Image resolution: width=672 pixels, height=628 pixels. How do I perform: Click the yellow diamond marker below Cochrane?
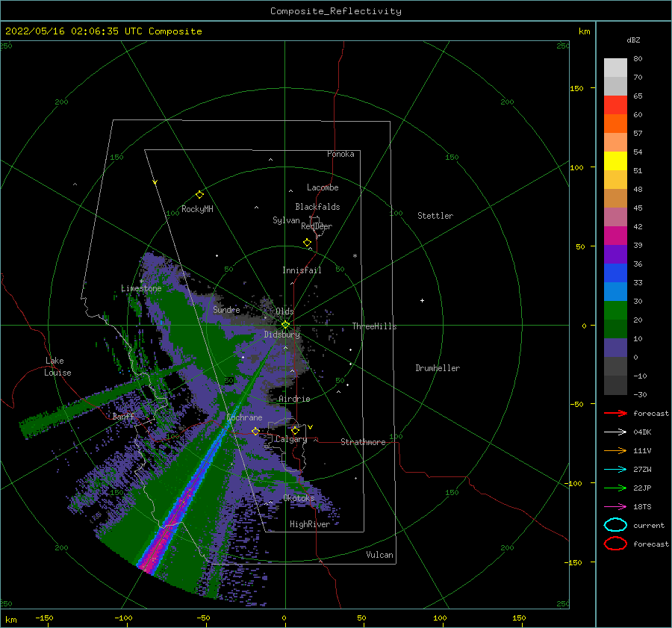pos(255,431)
